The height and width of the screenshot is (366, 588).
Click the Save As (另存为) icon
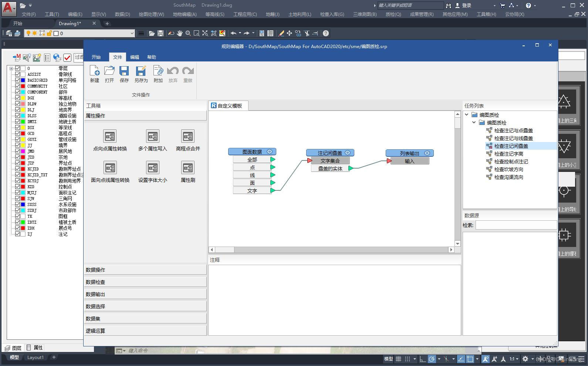coord(141,71)
